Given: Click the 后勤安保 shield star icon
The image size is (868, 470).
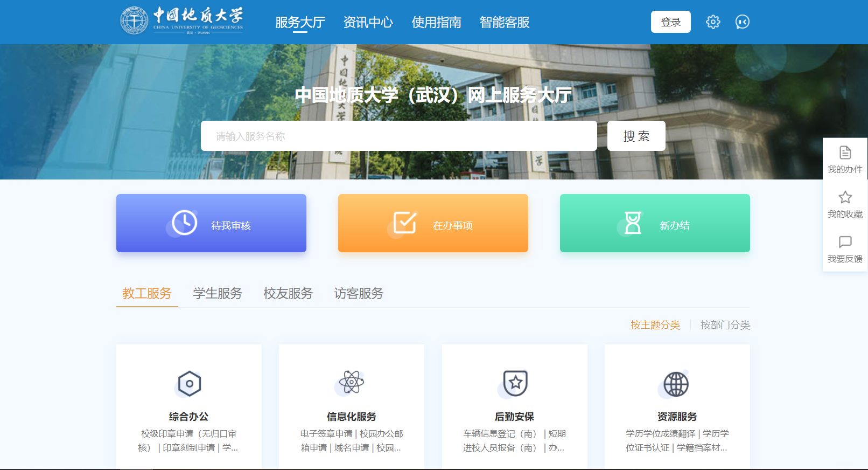Looking at the screenshot, I should coord(515,383).
